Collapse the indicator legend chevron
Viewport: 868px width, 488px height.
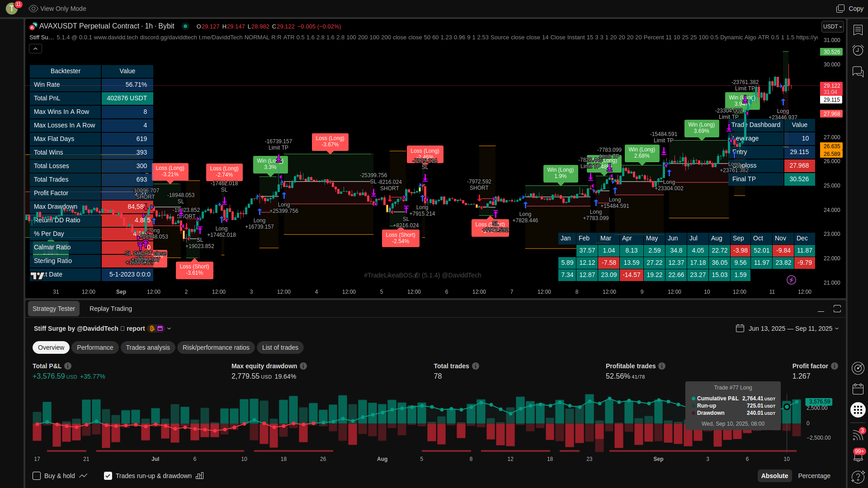pos(36,48)
